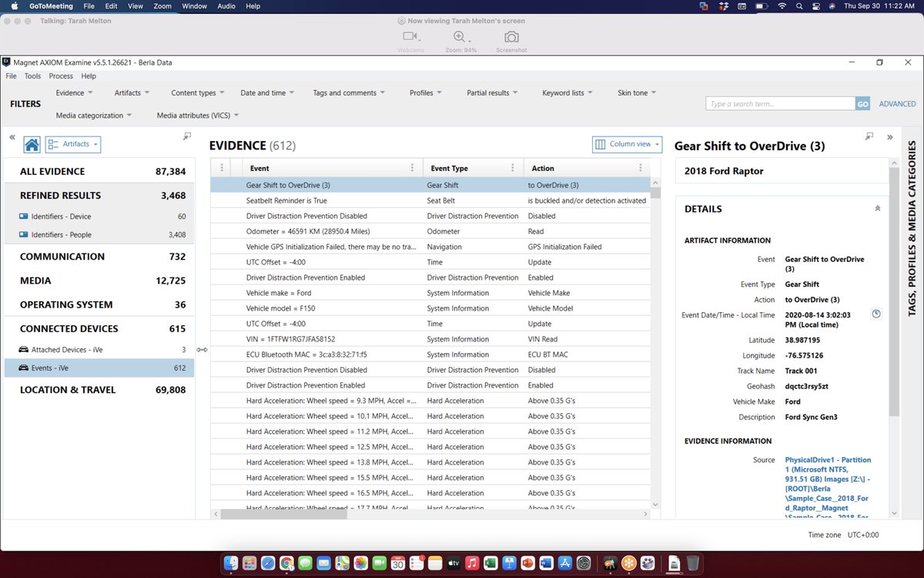
Task: Pin the left navigation pane
Action: click(x=187, y=136)
